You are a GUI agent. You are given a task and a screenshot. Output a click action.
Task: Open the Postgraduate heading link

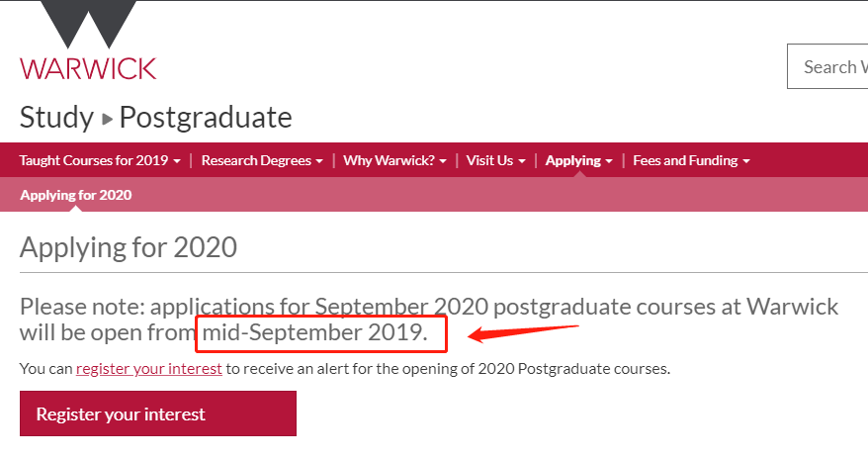pyautogui.click(x=206, y=118)
